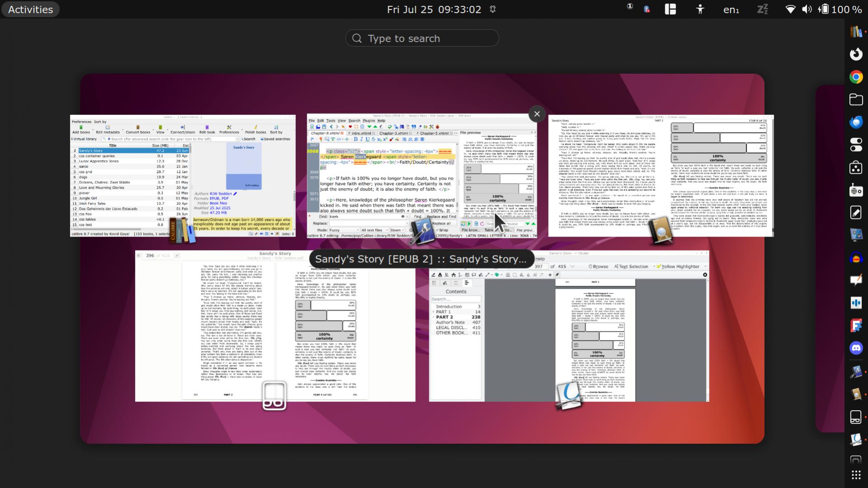Click the Okular dock icon
Screen dimensions: 868x488
[855, 439]
